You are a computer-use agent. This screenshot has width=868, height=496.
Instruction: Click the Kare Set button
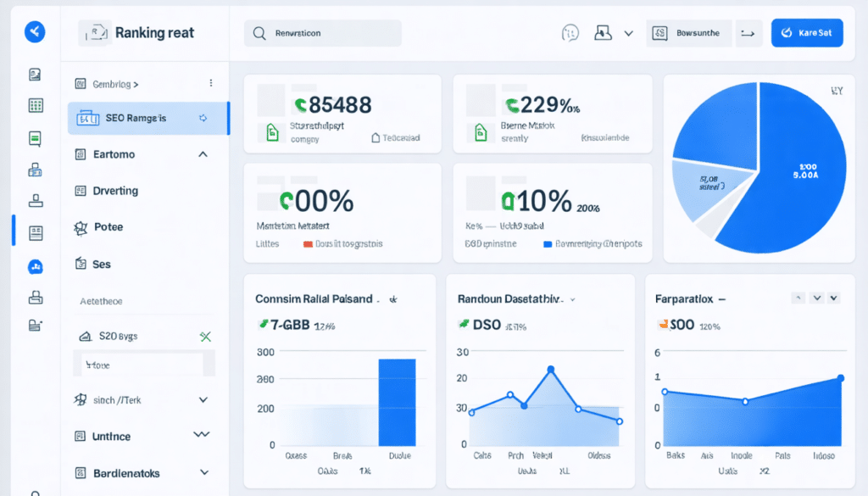click(x=807, y=33)
